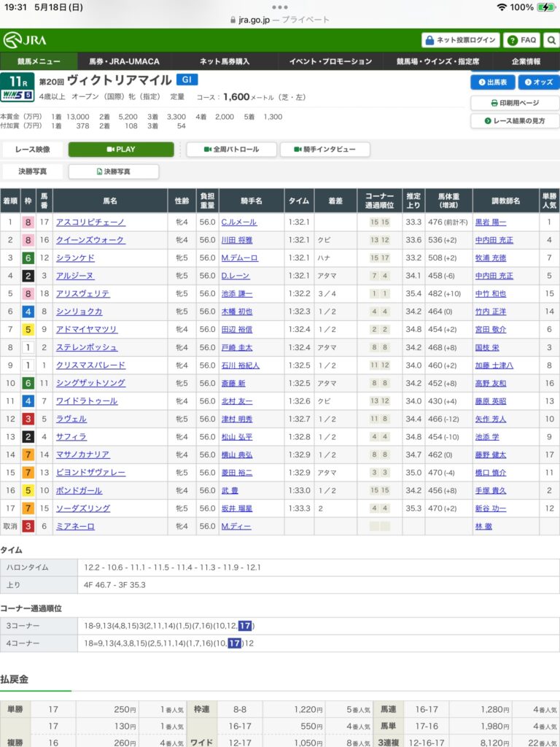560x747 pixels.
Task: Open the ネット馬券購入 menu
Action: click(x=225, y=61)
